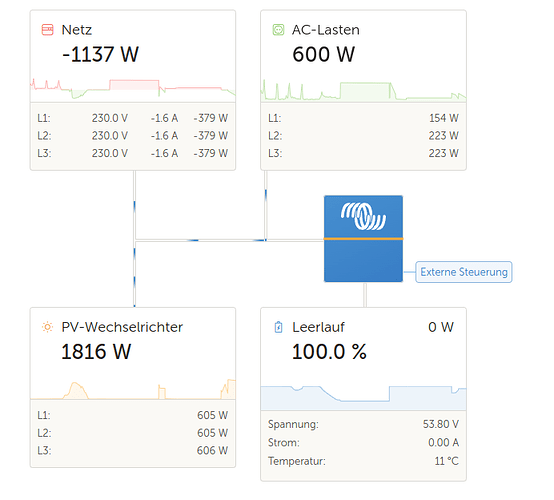The image size is (554, 500).
Task: Click the PV-Wechselrichter title text
Action: [122, 327]
